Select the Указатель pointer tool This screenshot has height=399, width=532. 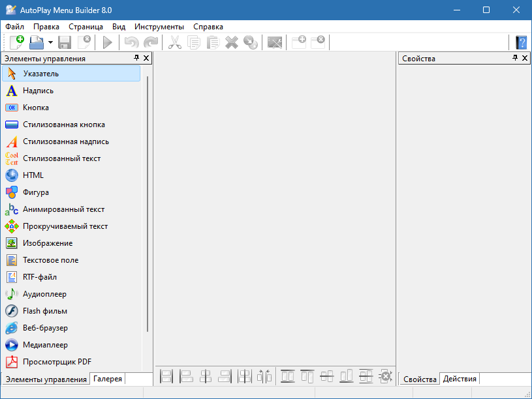[71, 74]
